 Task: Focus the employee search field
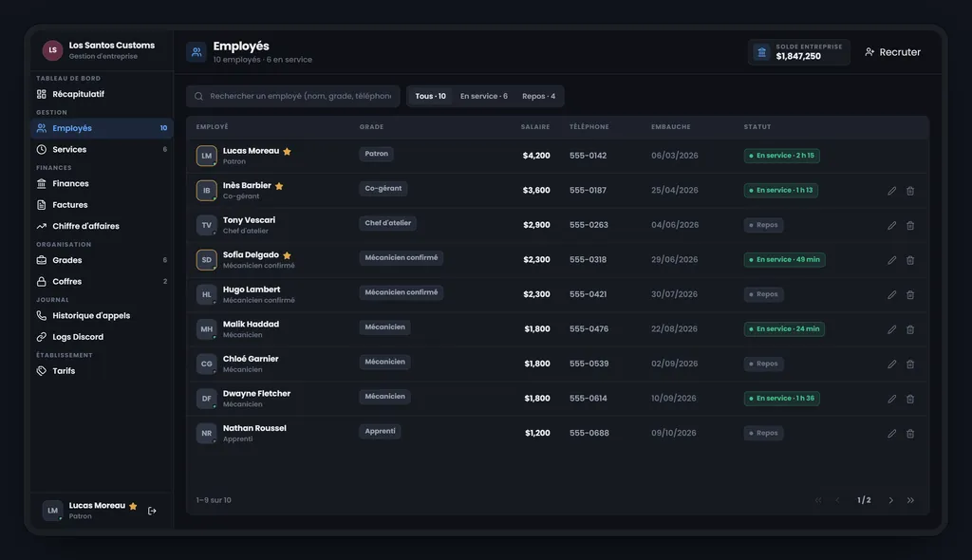point(292,96)
